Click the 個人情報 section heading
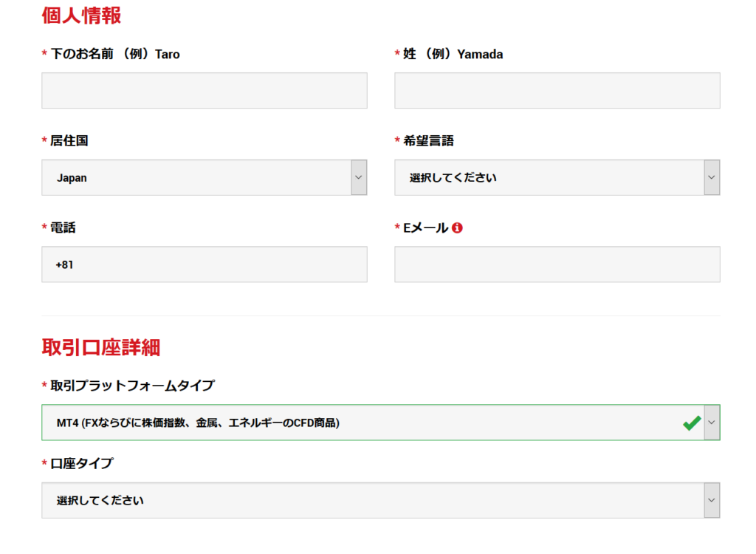The width and height of the screenshot is (756, 554). [x=81, y=16]
